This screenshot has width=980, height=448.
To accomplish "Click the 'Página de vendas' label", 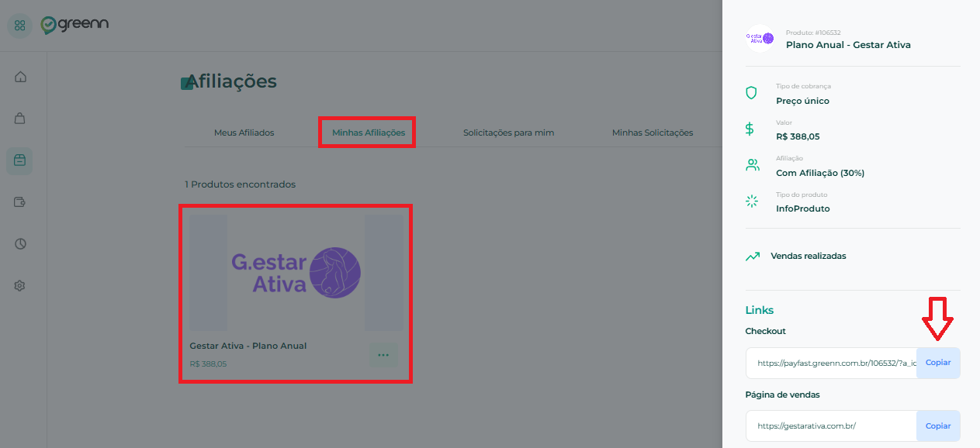I will click(x=782, y=395).
